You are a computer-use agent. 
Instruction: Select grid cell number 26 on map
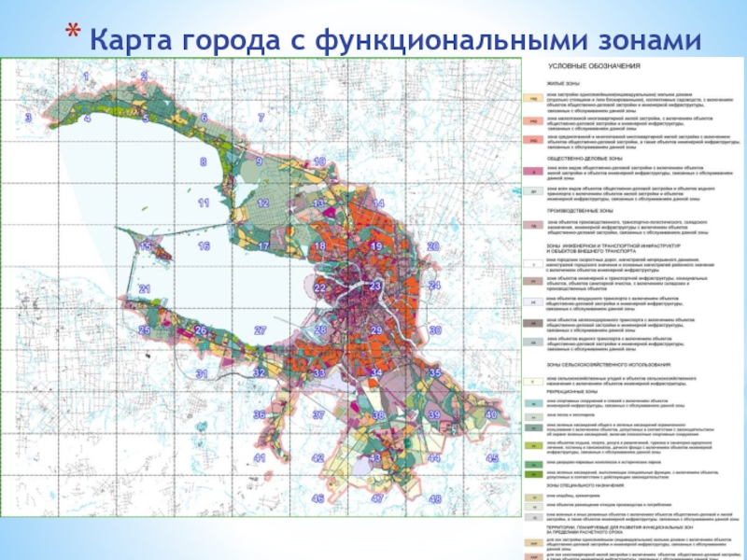(x=201, y=330)
